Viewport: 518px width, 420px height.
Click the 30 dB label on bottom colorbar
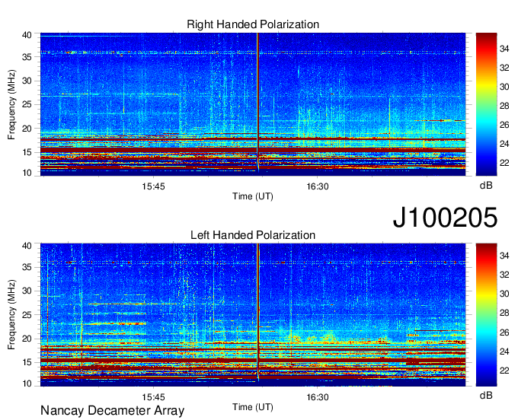click(504, 294)
